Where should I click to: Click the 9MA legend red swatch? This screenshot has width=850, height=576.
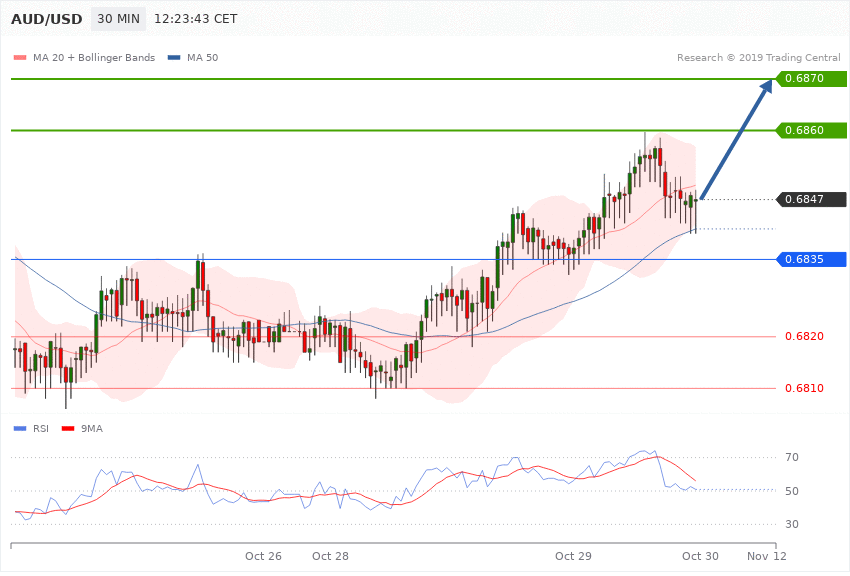tap(68, 429)
